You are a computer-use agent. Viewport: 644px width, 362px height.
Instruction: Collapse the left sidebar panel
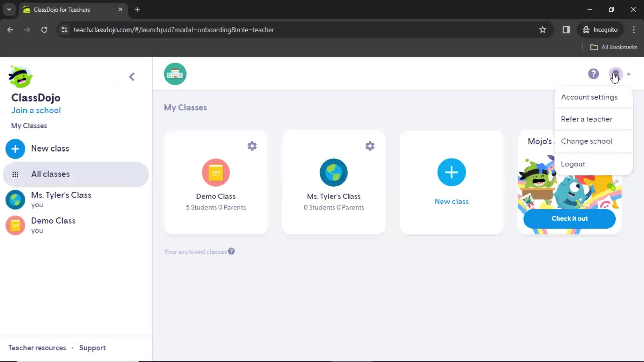[132, 76]
